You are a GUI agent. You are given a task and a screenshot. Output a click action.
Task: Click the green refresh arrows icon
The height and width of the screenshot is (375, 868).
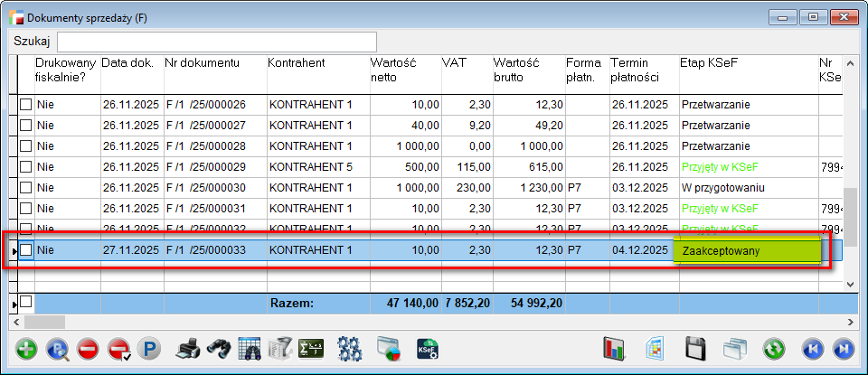[x=773, y=349]
